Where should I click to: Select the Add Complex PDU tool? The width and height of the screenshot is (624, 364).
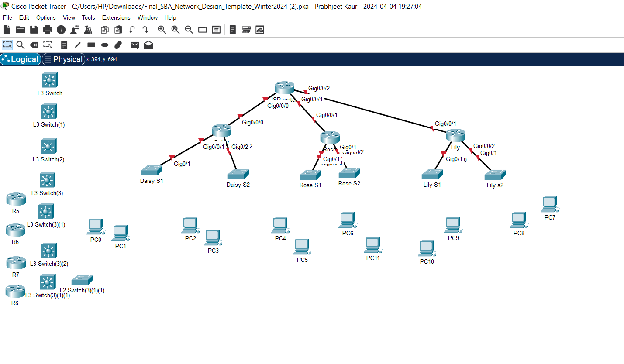[148, 45]
